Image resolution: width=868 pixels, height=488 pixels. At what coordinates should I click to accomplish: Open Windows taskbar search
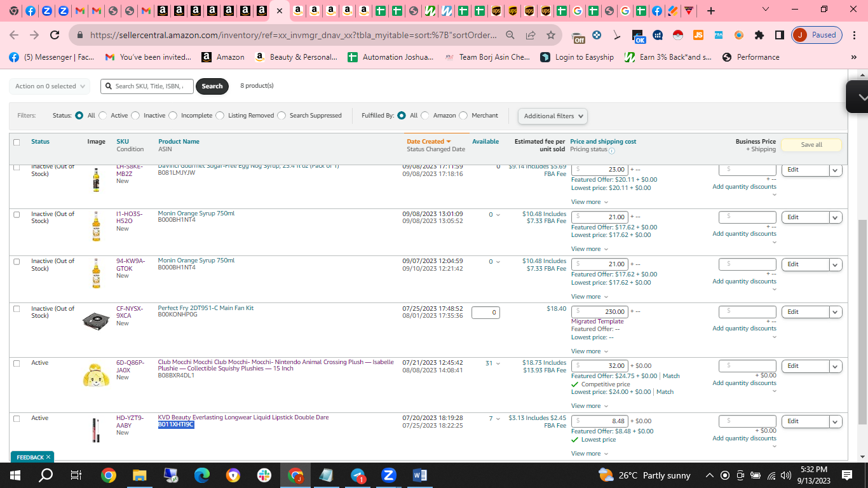46,475
